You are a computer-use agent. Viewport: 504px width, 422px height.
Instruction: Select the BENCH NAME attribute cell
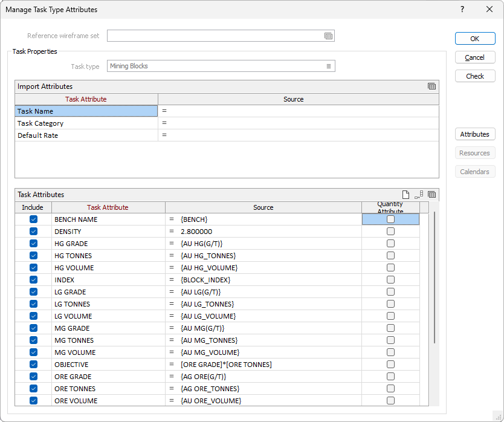[x=108, y=219]
